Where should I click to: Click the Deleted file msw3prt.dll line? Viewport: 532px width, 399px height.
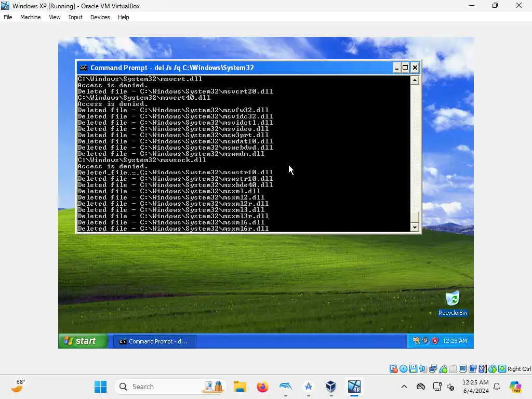[x=173, y=135]
